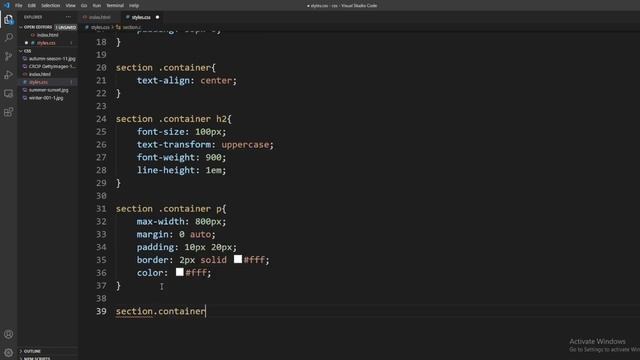The image size is (640, 360).
Task: Open the Accounts menu icon
Action: tap(8, 334)
